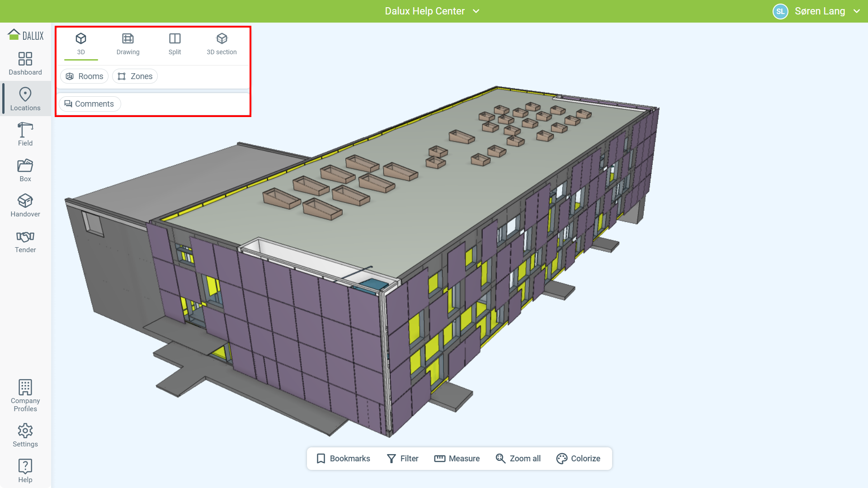Open the Filter options
868x488 pixels.
click(x=403, y=459)
